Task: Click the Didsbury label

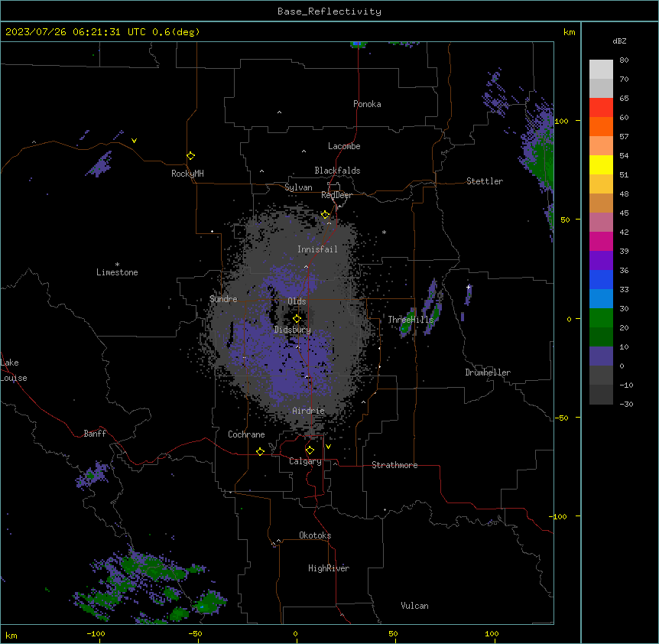Action: pos(293,330)
